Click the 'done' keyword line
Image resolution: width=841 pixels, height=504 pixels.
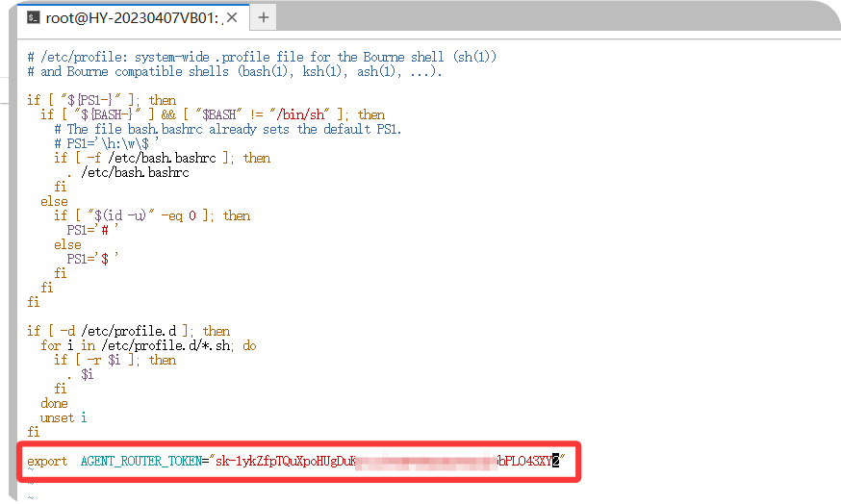pos(54,404)
